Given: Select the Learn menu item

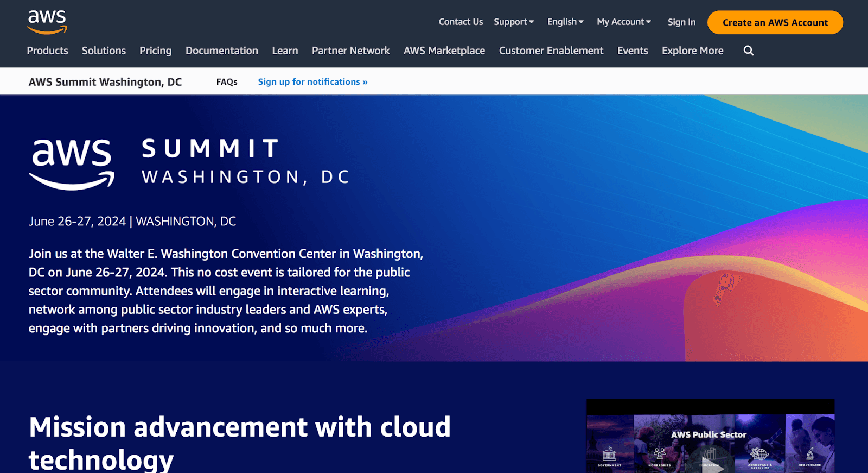Looking at the screenshot, I should (x=285, y=51).
